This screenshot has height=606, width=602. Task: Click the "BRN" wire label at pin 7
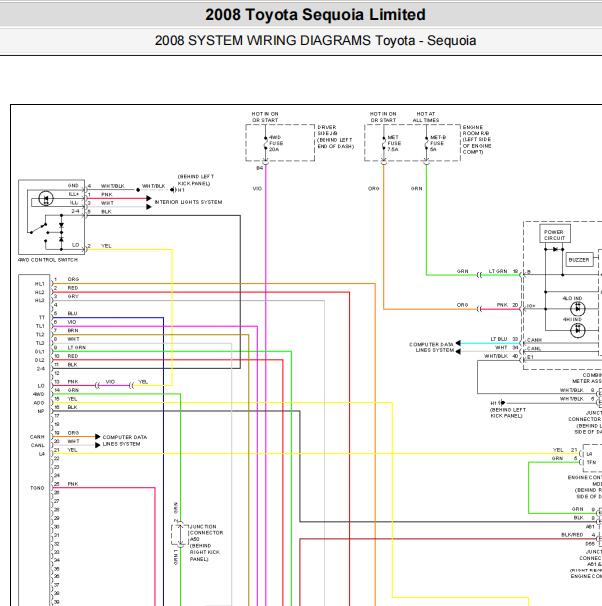(73, 330)
